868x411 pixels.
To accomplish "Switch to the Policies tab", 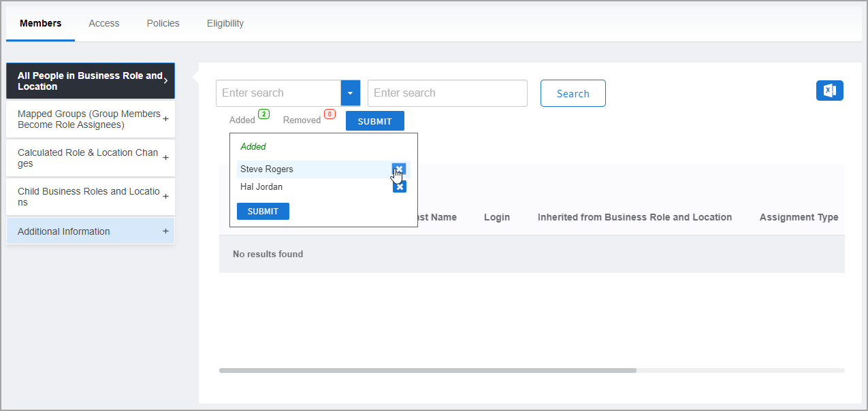I will click(163, 23).
